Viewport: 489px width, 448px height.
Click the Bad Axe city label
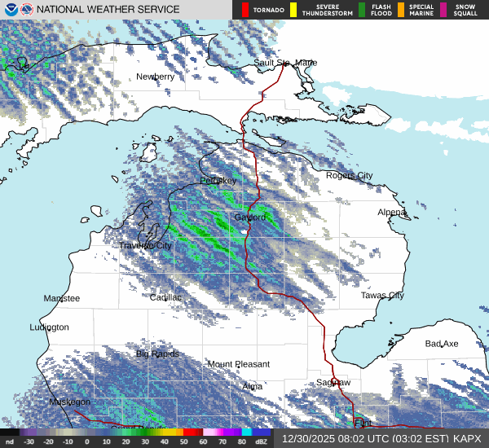pos(442,344)
